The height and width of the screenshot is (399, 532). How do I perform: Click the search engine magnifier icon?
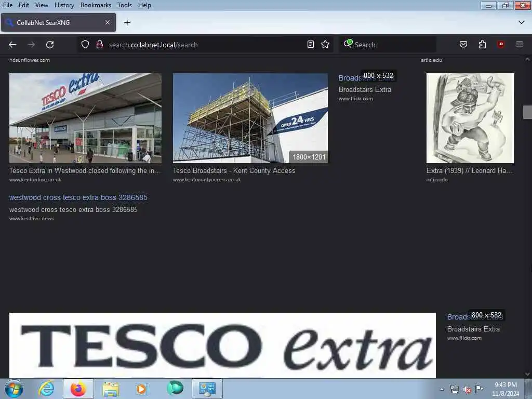[x=348, y=44]
